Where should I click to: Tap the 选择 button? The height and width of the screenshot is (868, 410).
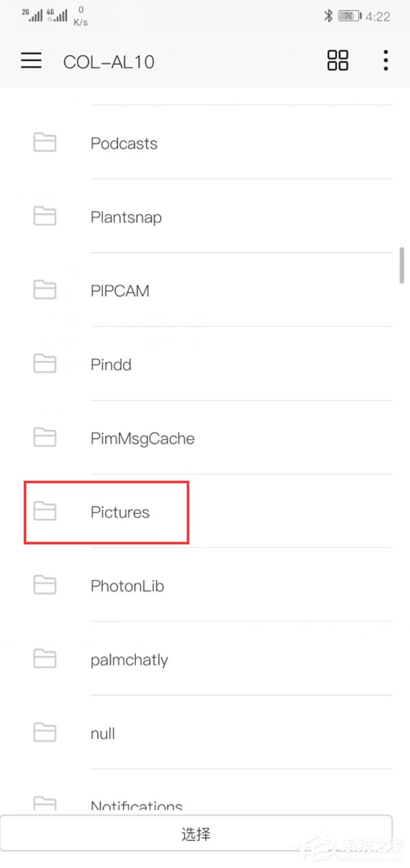click(196, 835)
